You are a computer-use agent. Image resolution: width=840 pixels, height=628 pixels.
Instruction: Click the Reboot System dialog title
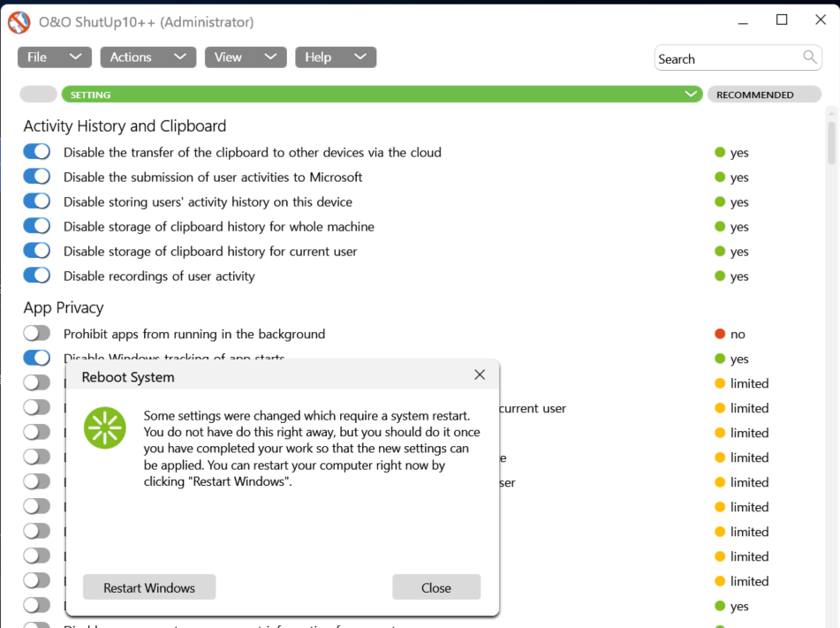point(128,376)
